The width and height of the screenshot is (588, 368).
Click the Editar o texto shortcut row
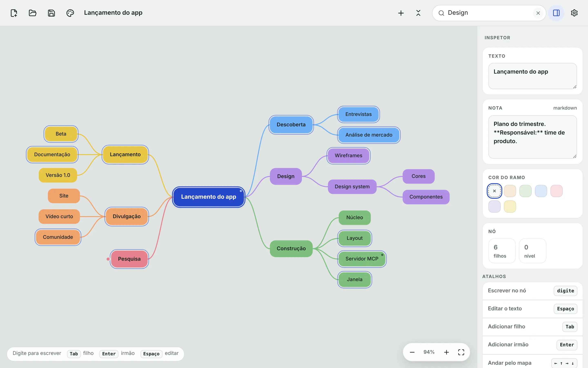coord(532,309)
